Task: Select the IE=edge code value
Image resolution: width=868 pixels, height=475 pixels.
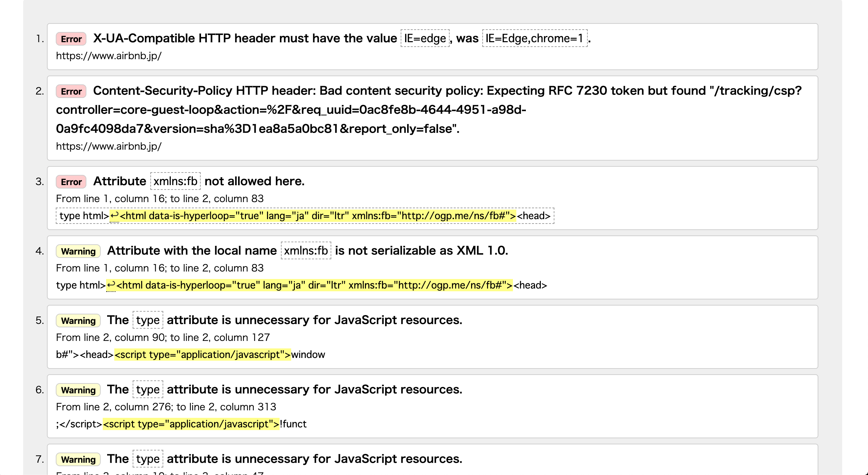Action: pyautogui.click(x=425, y=38)
